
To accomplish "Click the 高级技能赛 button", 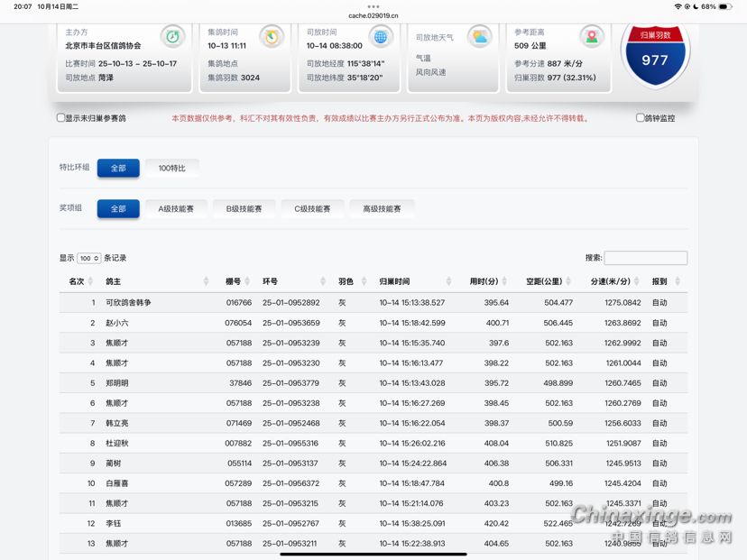I will coord(382,208).
